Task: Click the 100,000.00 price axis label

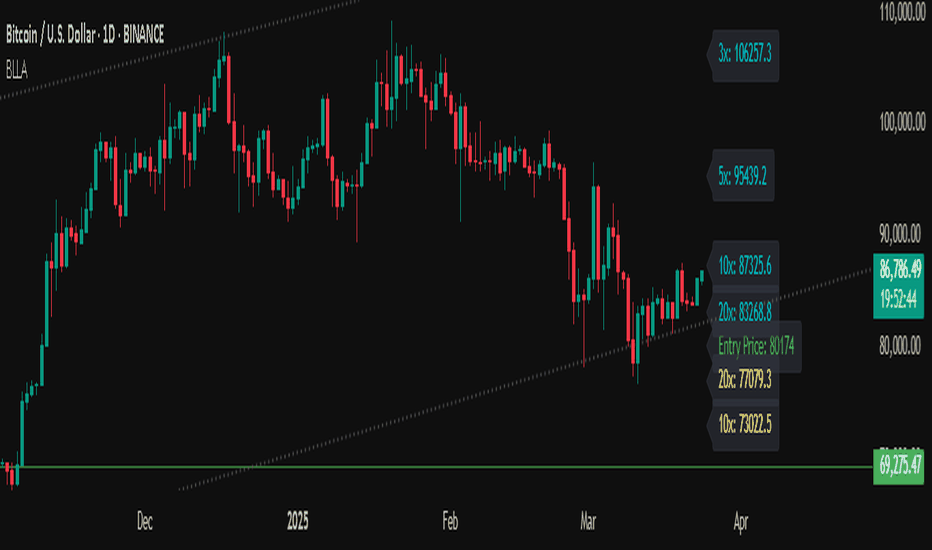Action: [902, 122]
